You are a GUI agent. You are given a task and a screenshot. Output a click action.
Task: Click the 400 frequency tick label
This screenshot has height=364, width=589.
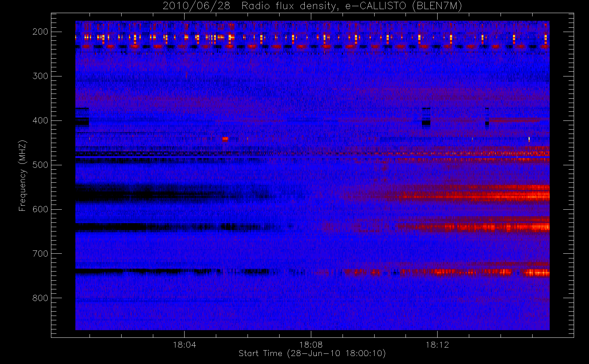coord(40,120)
